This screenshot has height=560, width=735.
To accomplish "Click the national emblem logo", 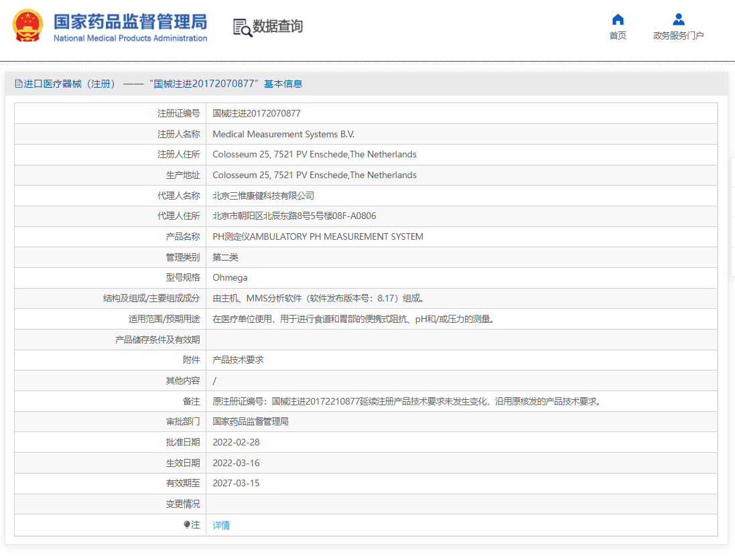I will tap(27, 25).
